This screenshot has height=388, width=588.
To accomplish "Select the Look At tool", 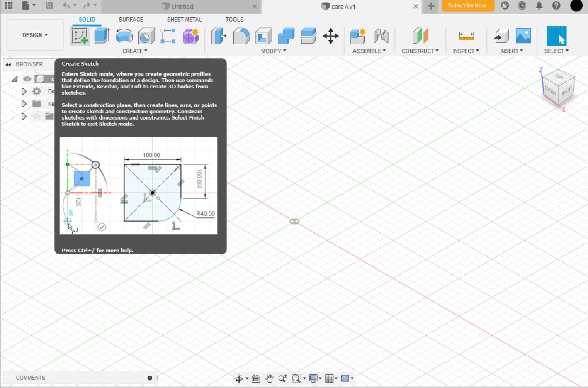I will [256, 378].
